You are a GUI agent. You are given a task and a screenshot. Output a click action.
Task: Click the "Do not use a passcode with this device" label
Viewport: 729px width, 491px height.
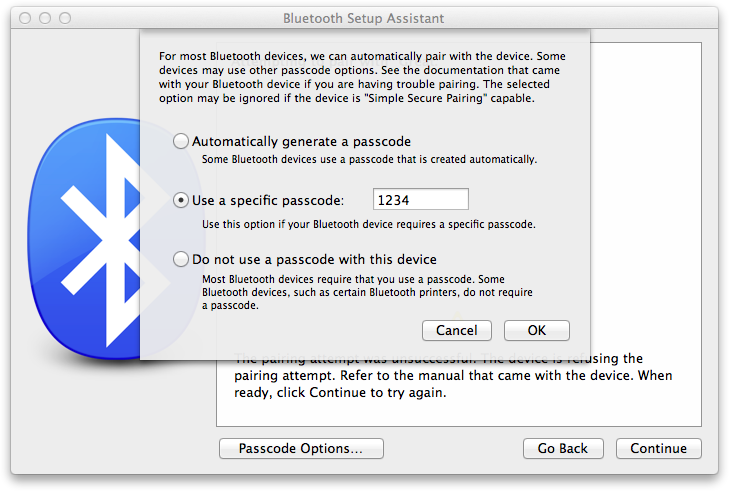point(314,259)
